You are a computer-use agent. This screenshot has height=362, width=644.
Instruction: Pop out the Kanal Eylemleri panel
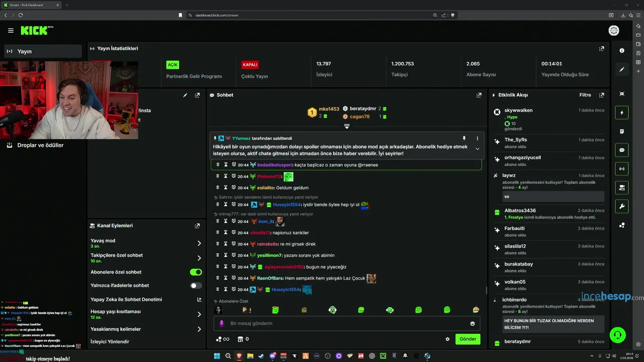(x=197, y=226)
